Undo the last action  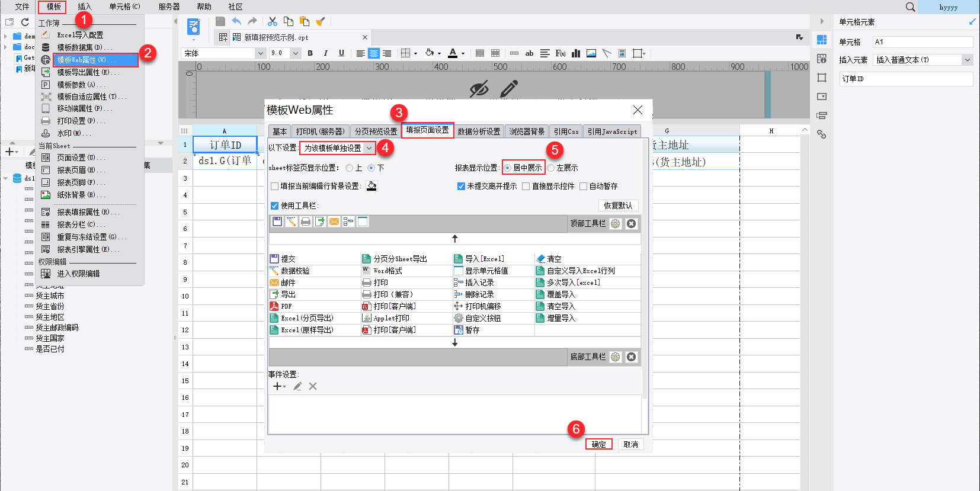click(x=236, y=21)
